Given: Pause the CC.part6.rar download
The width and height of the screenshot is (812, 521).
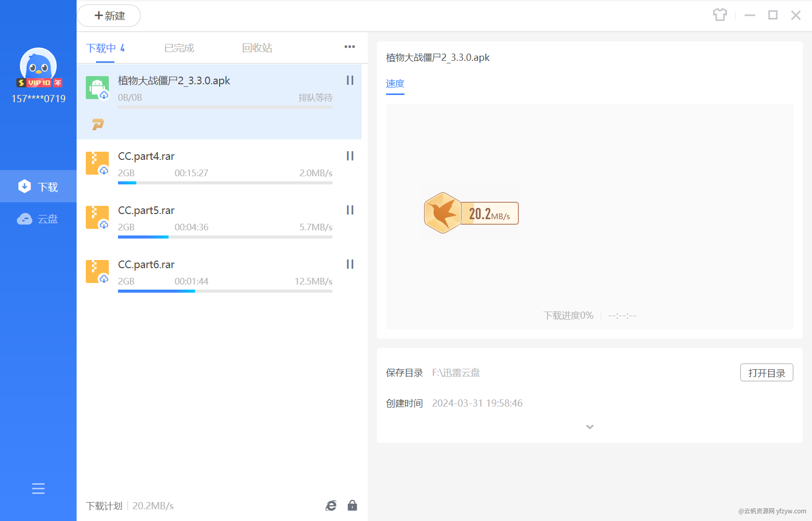Looking at the screenshot, I should point(350,264).
